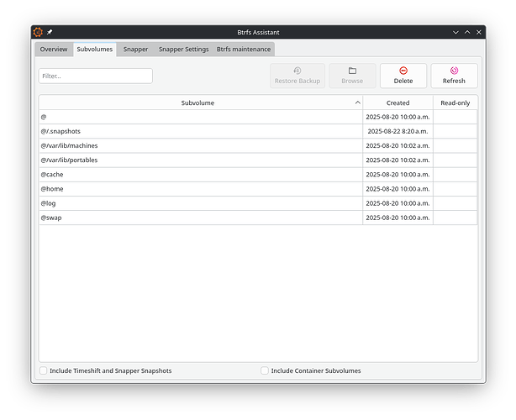Open the Snapper Settings tab
Screen dimensions: 516x420
tap(183, 50)
